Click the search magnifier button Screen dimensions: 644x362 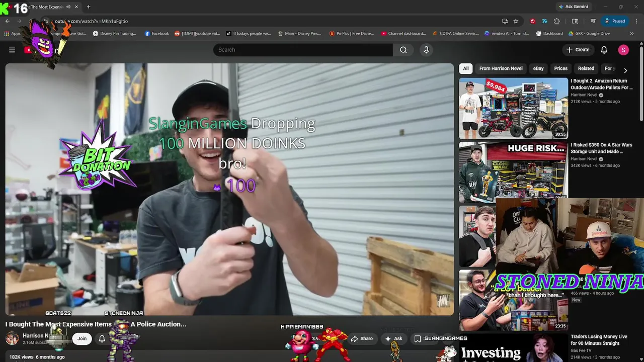click(x=404, y=50)
